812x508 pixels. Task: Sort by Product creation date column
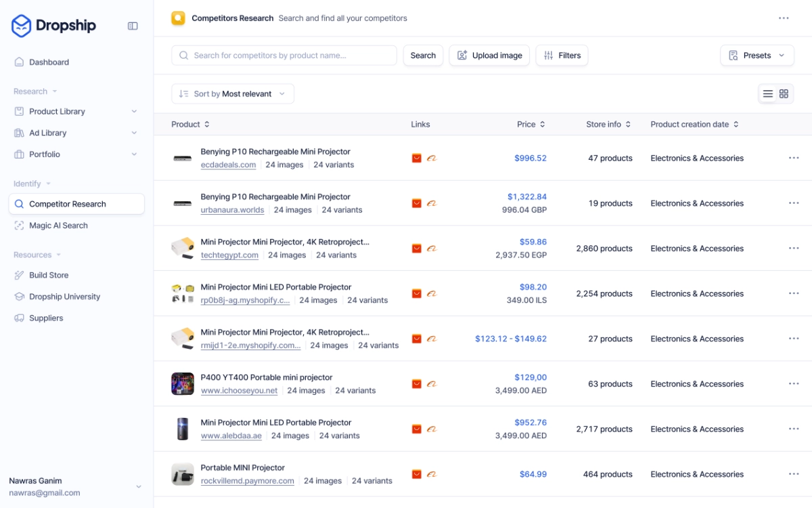[x=694, y=125]
